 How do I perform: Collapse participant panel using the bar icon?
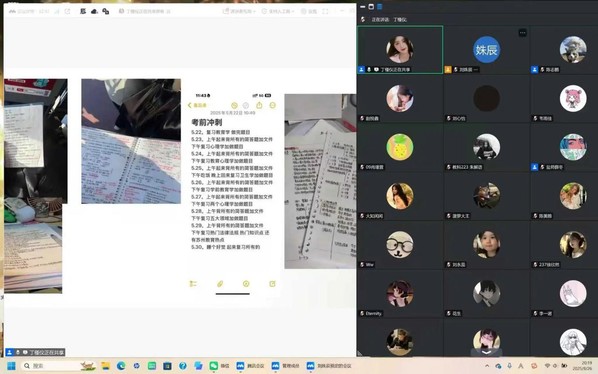[x=362, y=7]
